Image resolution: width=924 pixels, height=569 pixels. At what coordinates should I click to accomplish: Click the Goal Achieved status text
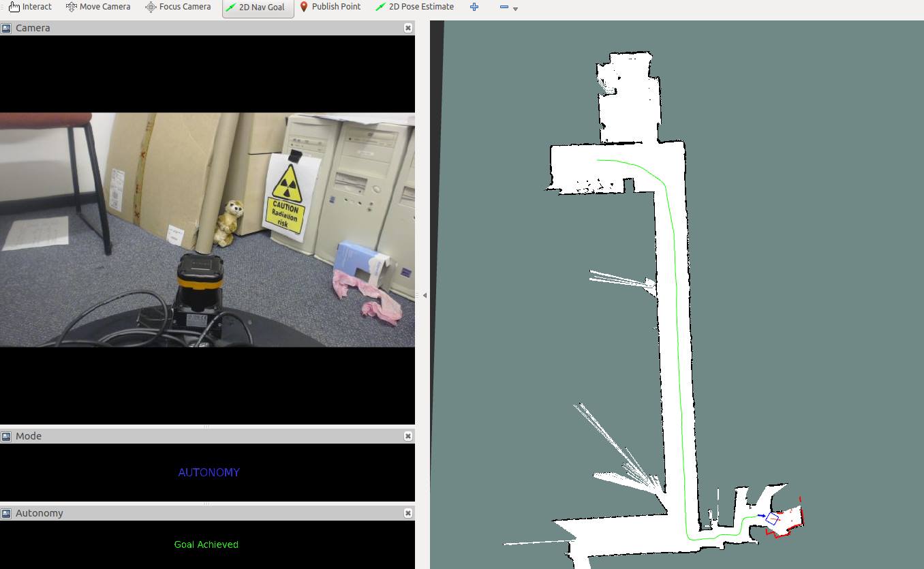(x=206, y=544)
